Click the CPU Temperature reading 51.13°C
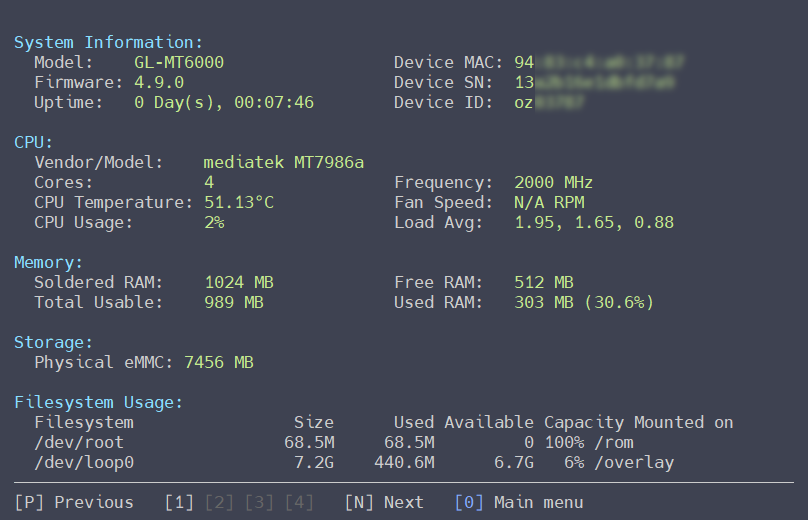The width and height of the screenshot is (808, 520). click(x=239, y=203)
